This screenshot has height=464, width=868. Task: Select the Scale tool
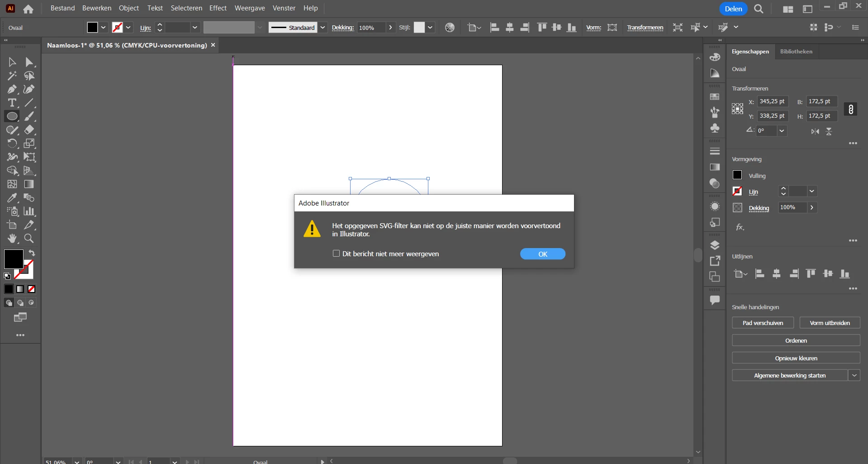29,144
